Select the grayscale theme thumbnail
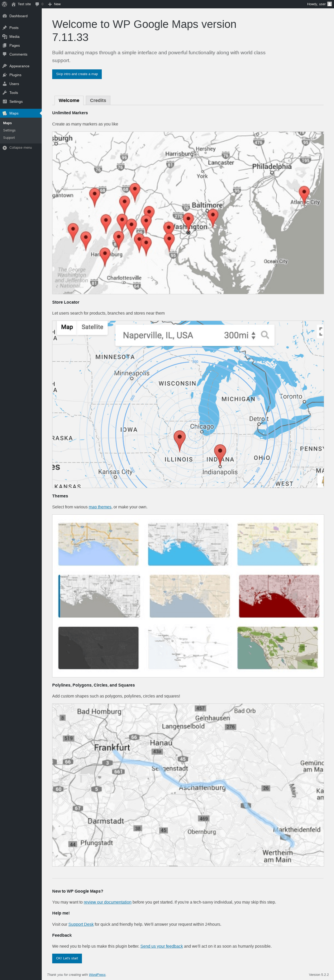 (x=99, y=596)
